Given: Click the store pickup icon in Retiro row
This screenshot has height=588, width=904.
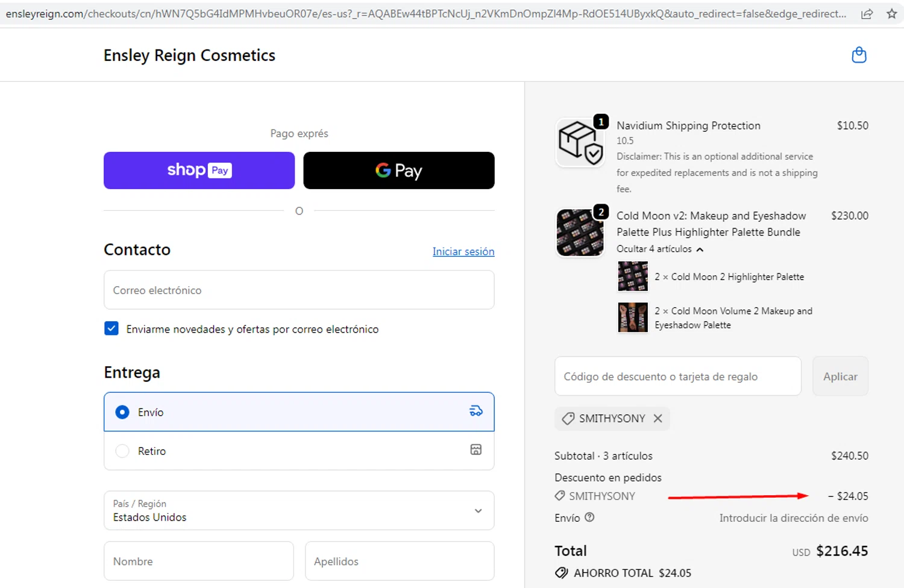Looking at the screenshot, I should (x=476, y=450).
